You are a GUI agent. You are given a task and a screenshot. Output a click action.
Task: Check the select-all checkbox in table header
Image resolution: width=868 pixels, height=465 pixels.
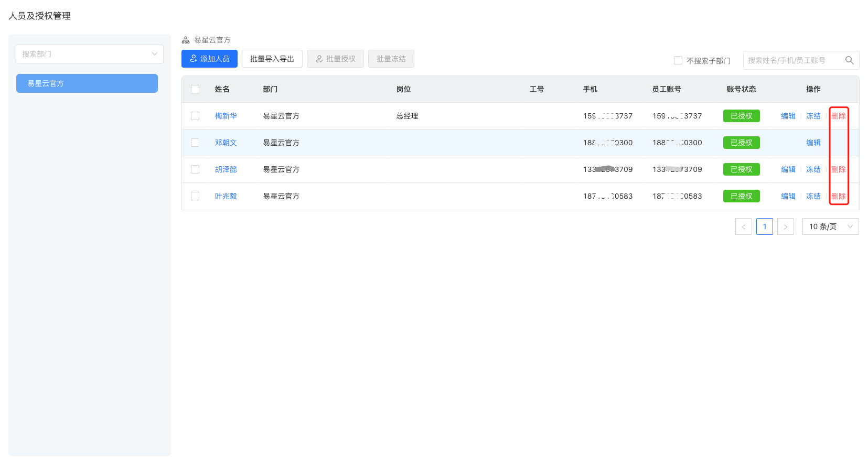(195, 89)
